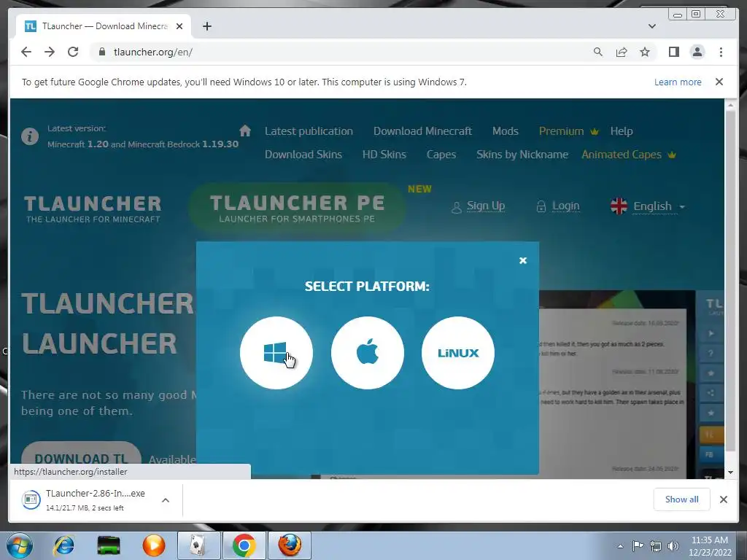The height and width of the screenshot is (560, 747).
Task: Click Show all downloads
Action: 682,499
